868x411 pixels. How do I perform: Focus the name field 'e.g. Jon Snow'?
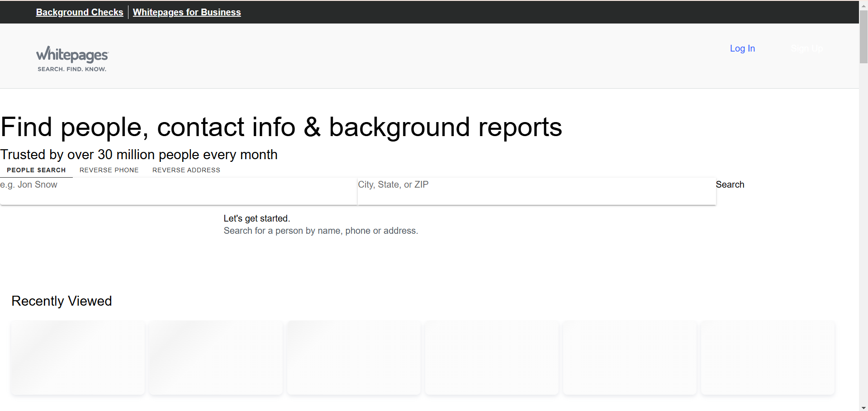pos(179,191)
